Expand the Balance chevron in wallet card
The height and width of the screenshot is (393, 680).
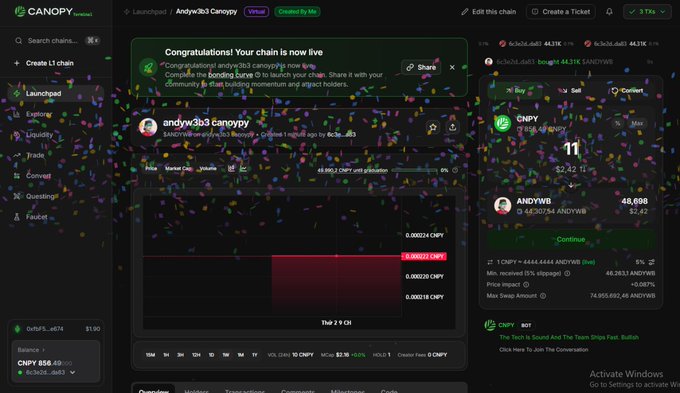point(43,350)
